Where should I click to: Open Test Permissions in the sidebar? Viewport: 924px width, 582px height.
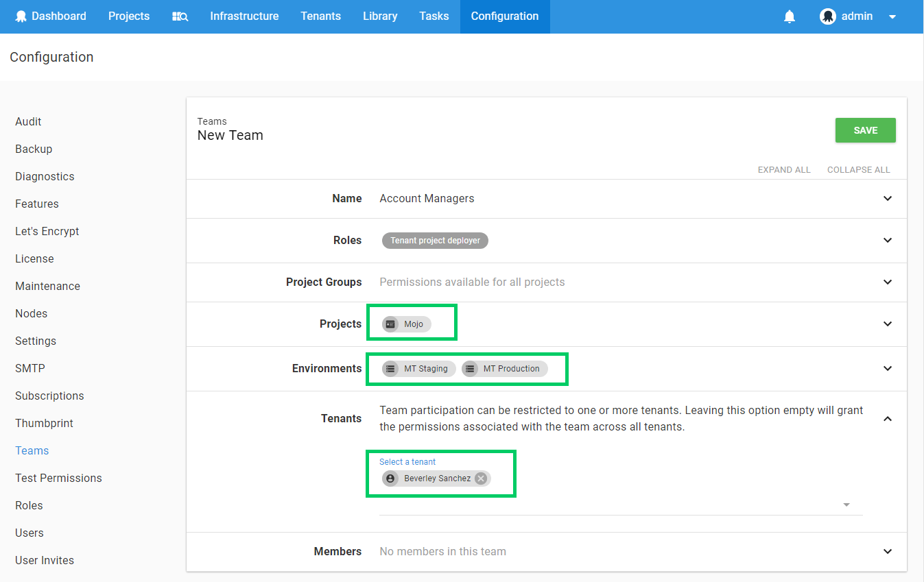click(x=58, y=478)
